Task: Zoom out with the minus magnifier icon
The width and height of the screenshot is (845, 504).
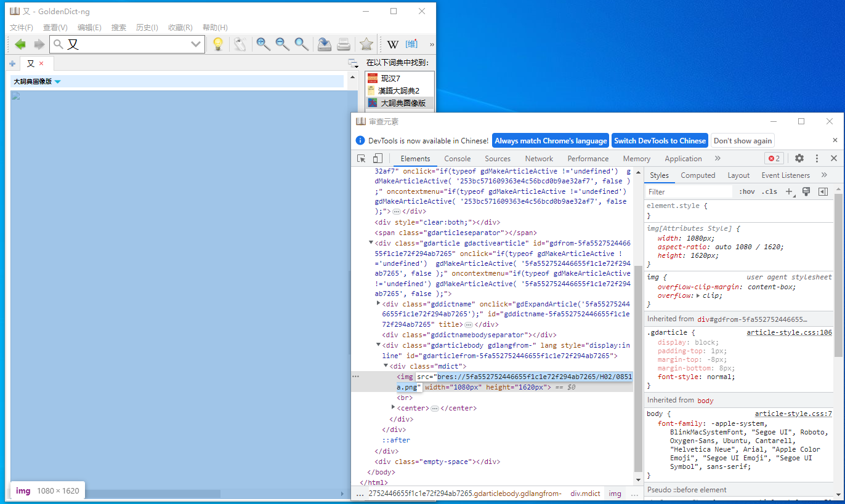Action: point(283,44)
